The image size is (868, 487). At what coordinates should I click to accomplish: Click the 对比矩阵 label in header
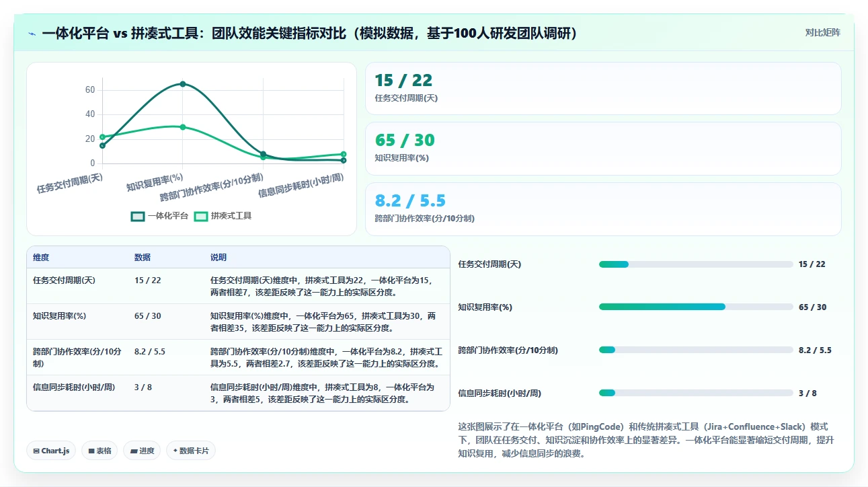tap(823, 32)
